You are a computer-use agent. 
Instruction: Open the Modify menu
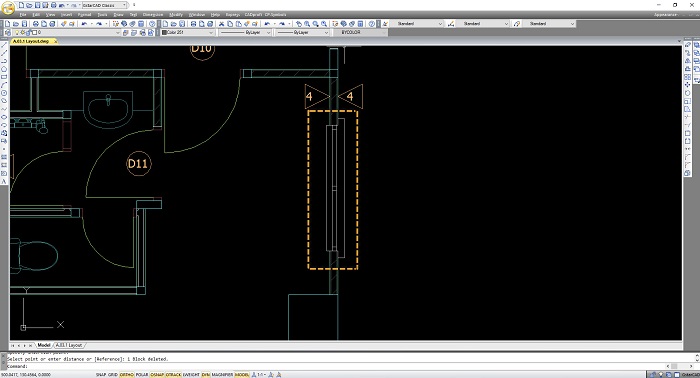[x=176, y=15]
